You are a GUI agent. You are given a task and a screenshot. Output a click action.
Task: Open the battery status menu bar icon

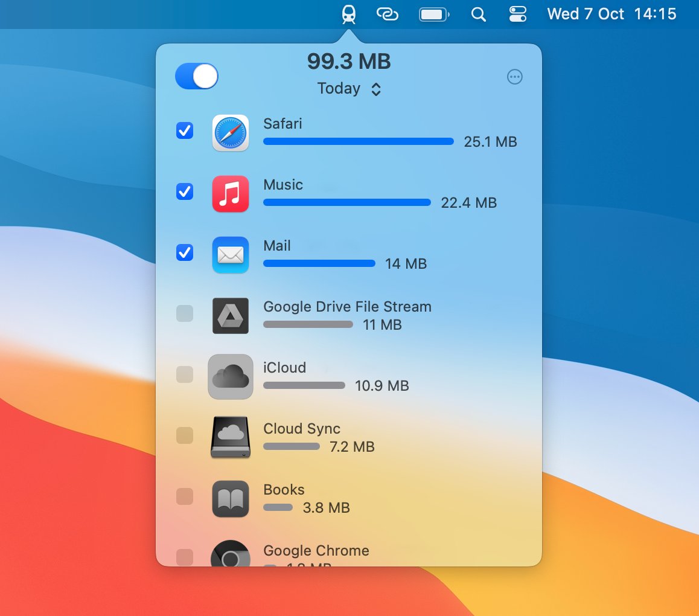pyautogui.click(x=434, y=14)
